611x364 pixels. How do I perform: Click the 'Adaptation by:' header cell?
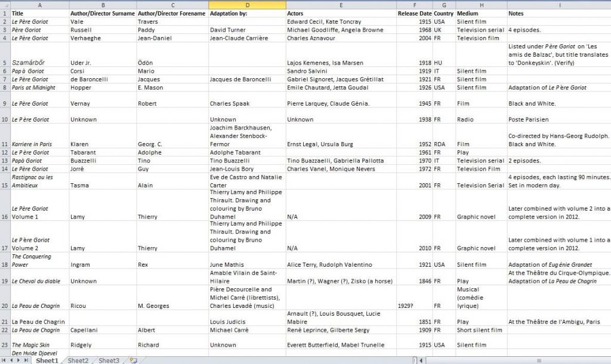tap(246, 13)
